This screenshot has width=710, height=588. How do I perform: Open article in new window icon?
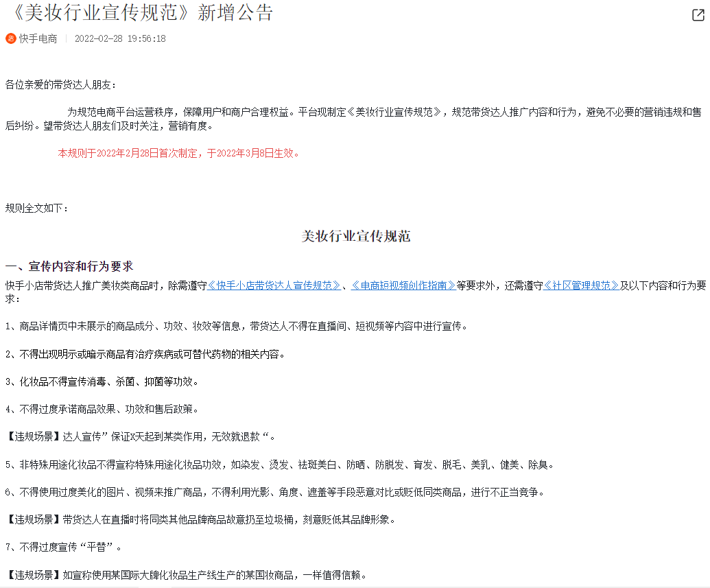click(x=698, y=15)
